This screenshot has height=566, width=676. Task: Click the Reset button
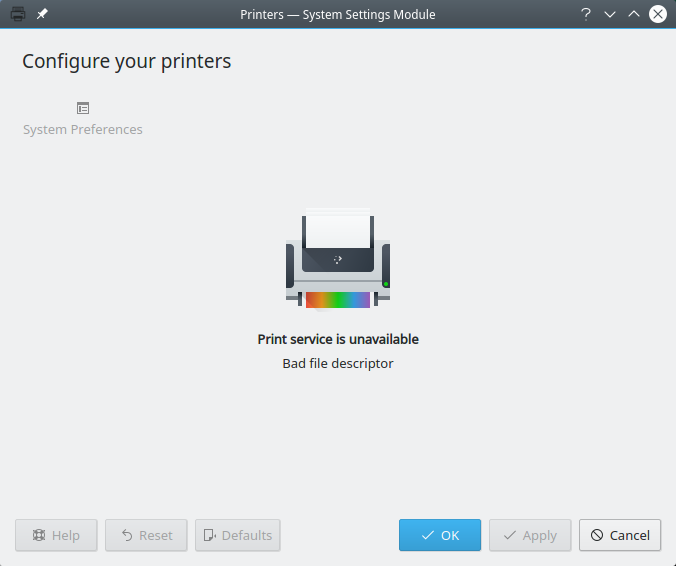pos(146,535)
